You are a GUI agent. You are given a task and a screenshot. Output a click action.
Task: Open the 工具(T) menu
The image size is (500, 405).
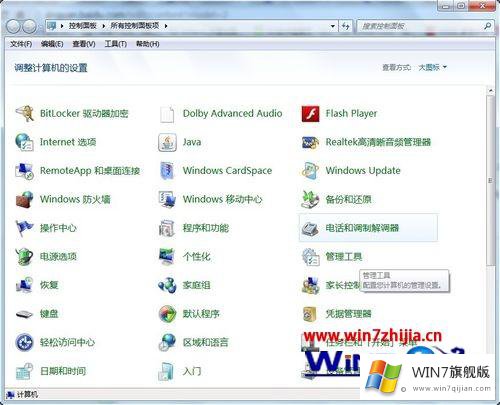[115, 44]
